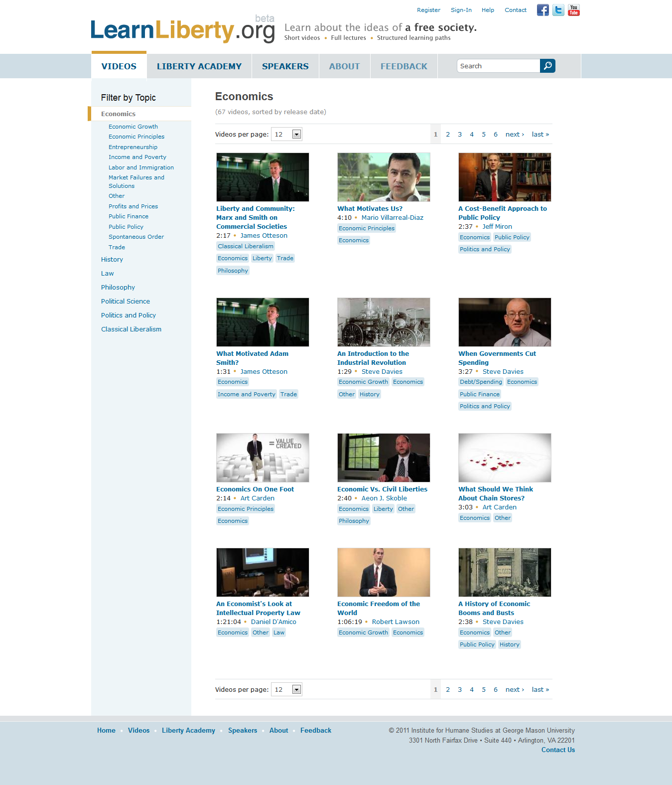Screen dimensions: 672x785
Task: Open Cost-Benefit Approach video thumbnail
Action: (505, 177)
